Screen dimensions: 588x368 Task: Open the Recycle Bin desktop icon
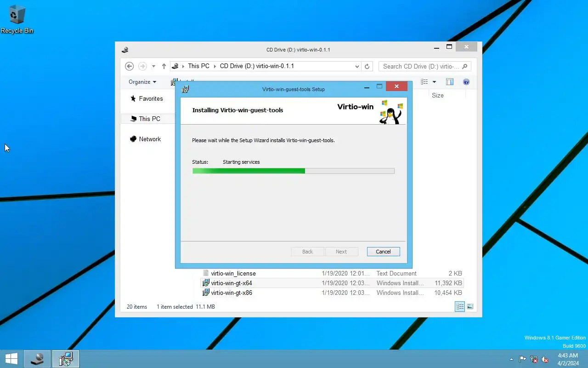[17, 19]
